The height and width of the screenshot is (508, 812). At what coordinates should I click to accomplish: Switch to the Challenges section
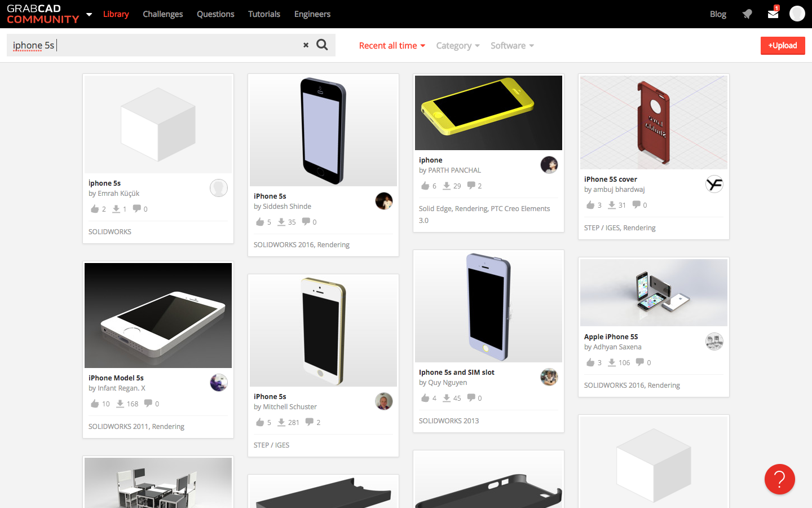pos(162,14)
